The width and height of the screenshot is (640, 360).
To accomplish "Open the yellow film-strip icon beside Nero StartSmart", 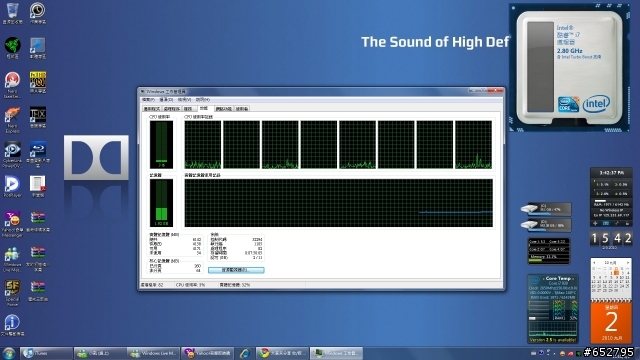I will click(38, 82).
